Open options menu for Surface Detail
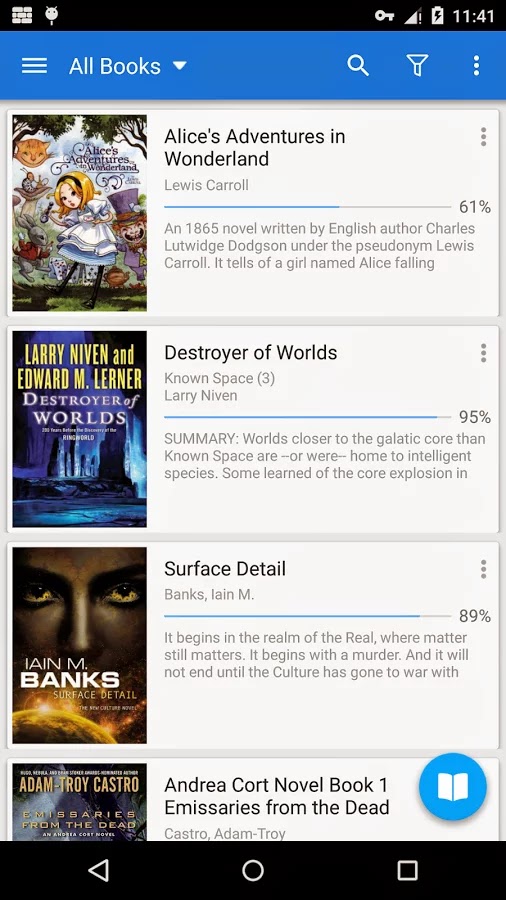The height and width of the screenshot is (900, 506). 484,569
